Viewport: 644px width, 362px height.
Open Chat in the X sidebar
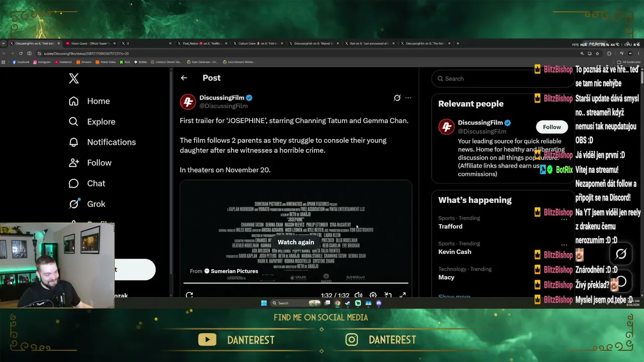pyautogui.click(x=87, y=184)
